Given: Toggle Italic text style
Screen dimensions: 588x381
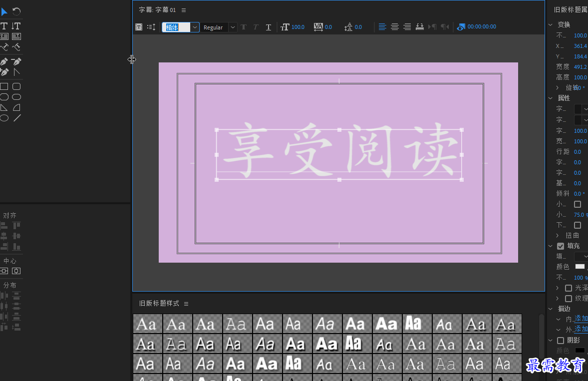Looking at the screenshot, I should tap(256, 27).
